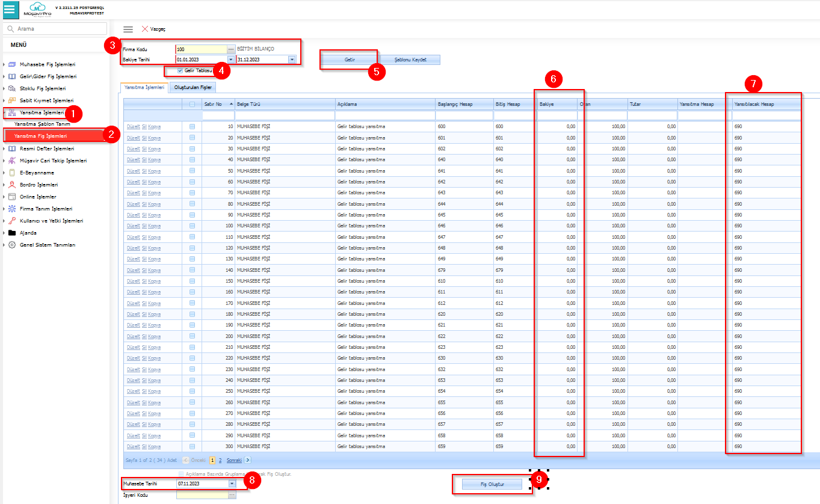Open the Bakiye Tarihi end date dropdown
This screenshot has width=820, height=504.
tap(292, 60)
